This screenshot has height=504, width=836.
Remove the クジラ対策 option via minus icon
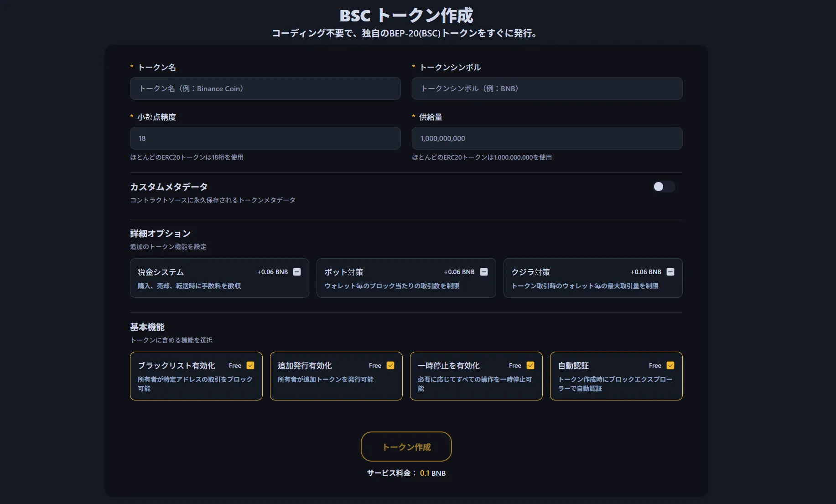tap(670, 271)
